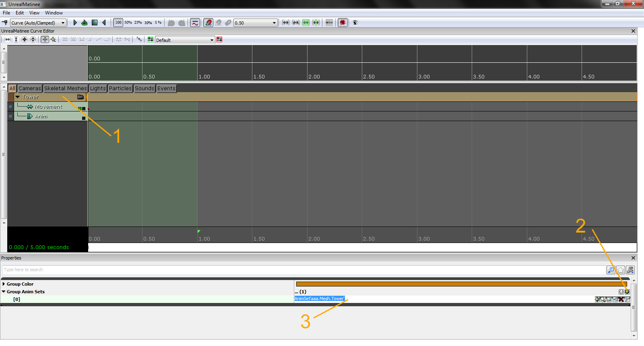Open the Window menu
Screen dimensions: 644x346
pos(54,13)
